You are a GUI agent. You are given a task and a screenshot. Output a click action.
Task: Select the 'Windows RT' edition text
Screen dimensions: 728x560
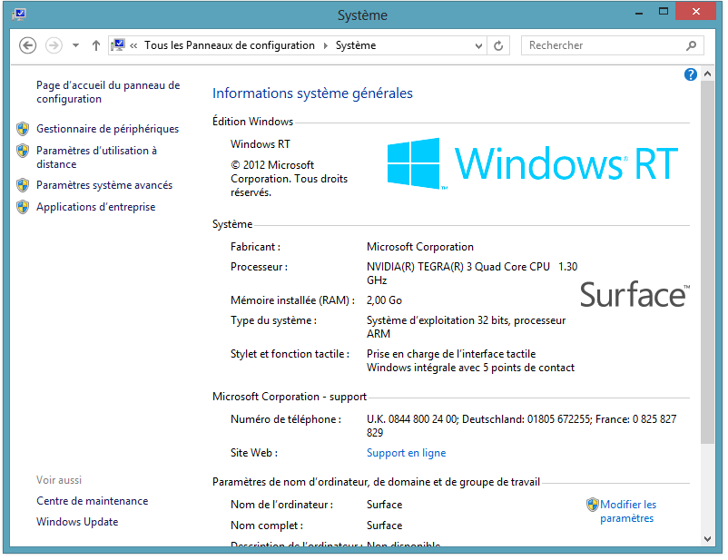(x=261, y=144)
